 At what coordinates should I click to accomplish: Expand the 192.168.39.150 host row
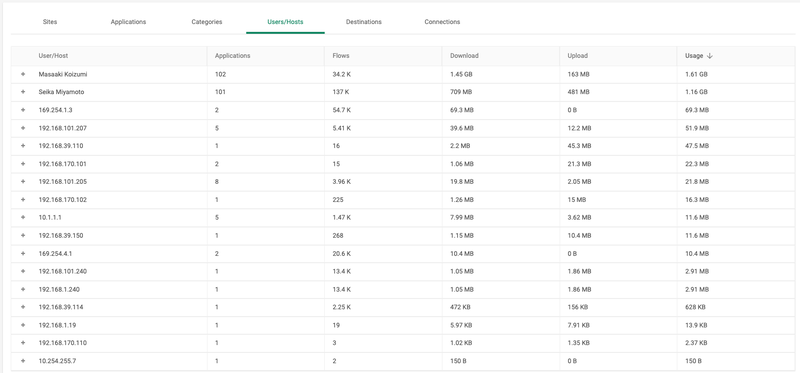[x=23, y=235]
